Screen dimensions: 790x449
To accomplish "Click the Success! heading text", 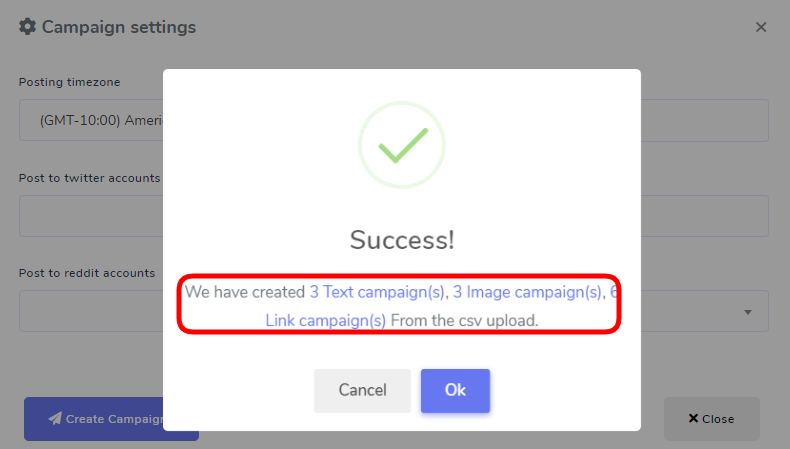I will [x=402, y=240].
